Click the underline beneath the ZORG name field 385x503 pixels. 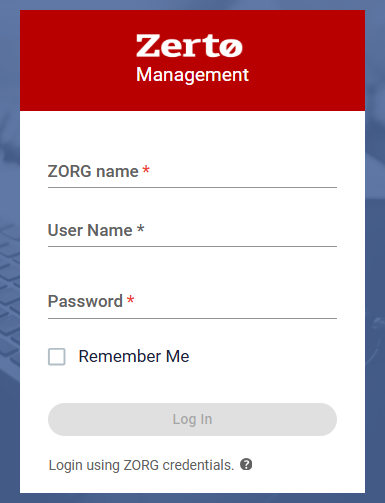(192, 187)
